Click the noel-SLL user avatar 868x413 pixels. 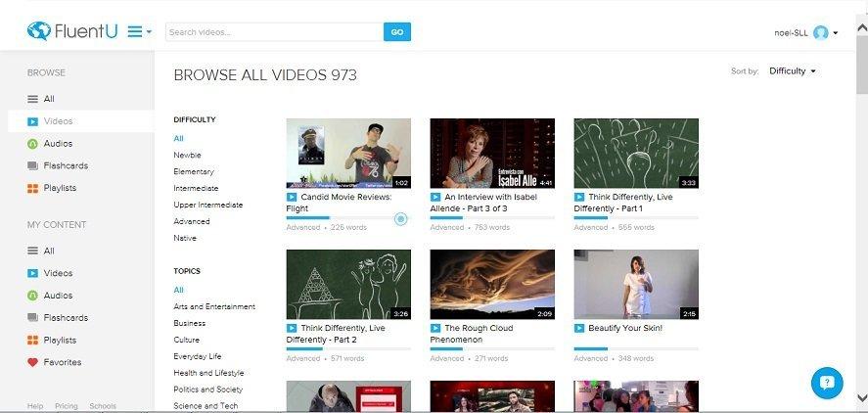tap(821, 32)
